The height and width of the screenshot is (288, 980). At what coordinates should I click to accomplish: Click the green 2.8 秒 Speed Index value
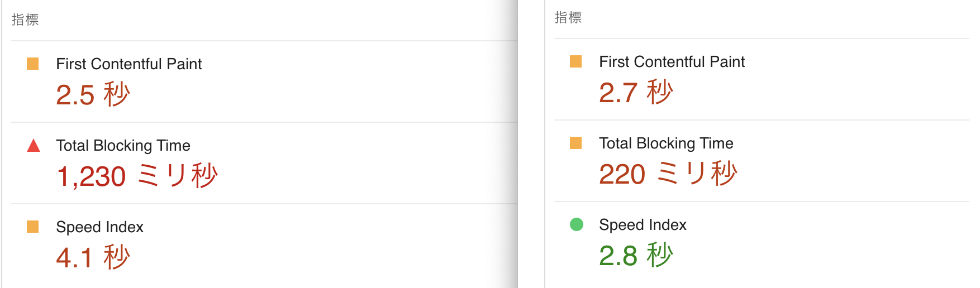tap(636, 255)
